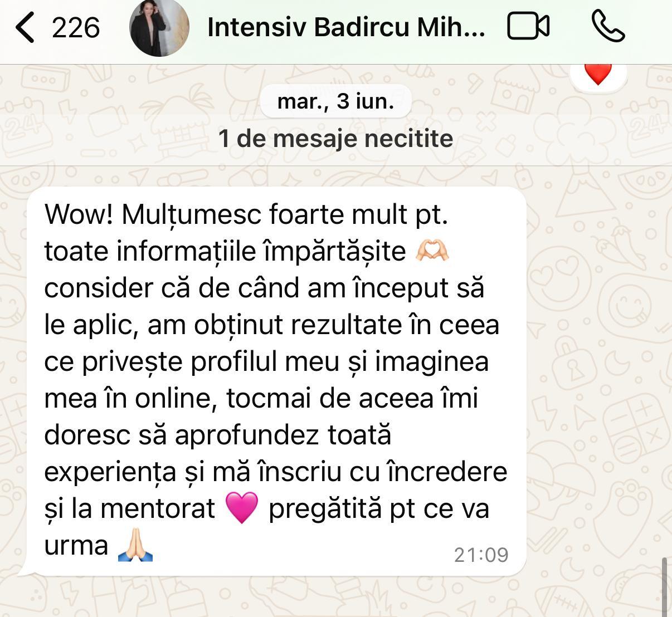The height and width of the screenshot is (617, 672).
Task: Open the group profile photo
Action: pyautogui.click(x=159, y=27)
